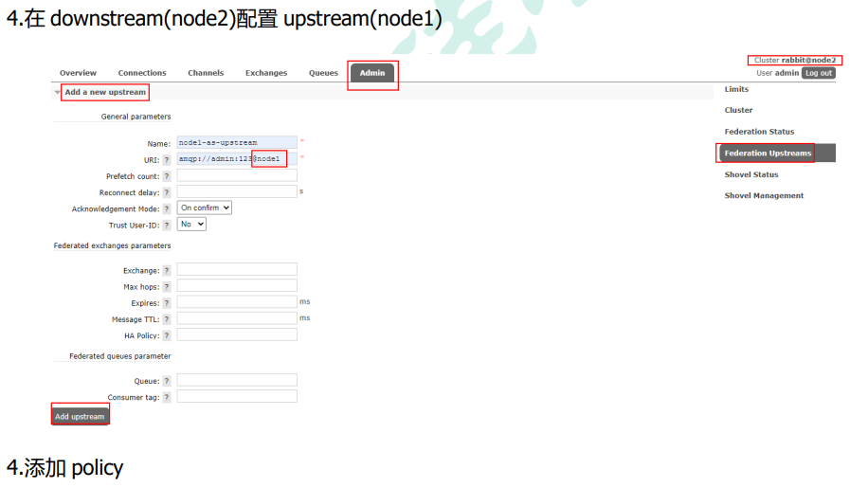
Task: Open the Federation Status page
Action: (760, 132)
